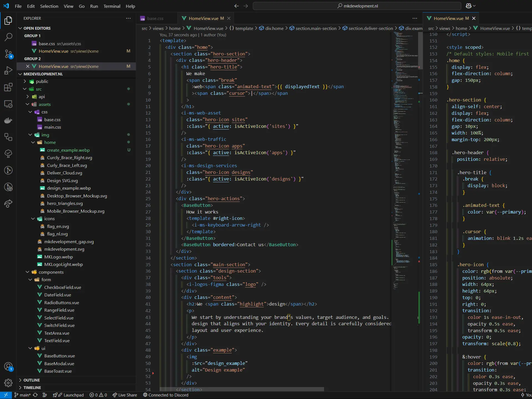The width and height of the screenshot is (532, 399).
Task: Open the Terminal menu
Action: tap(112, 6)
